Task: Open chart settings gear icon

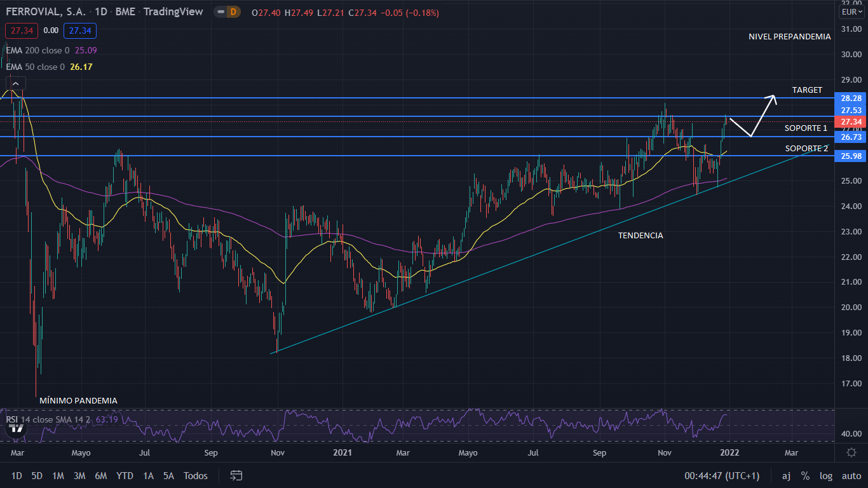Action: click(851, 452)
